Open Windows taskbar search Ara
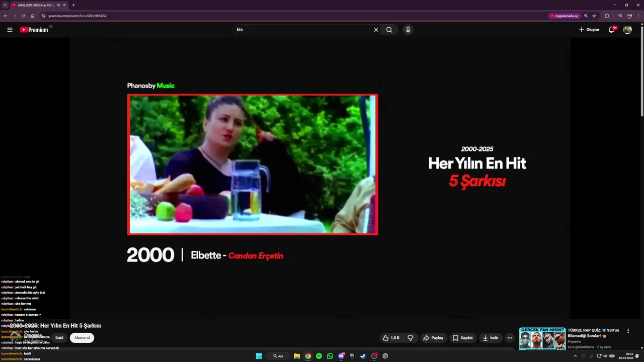 pos(278,356)
